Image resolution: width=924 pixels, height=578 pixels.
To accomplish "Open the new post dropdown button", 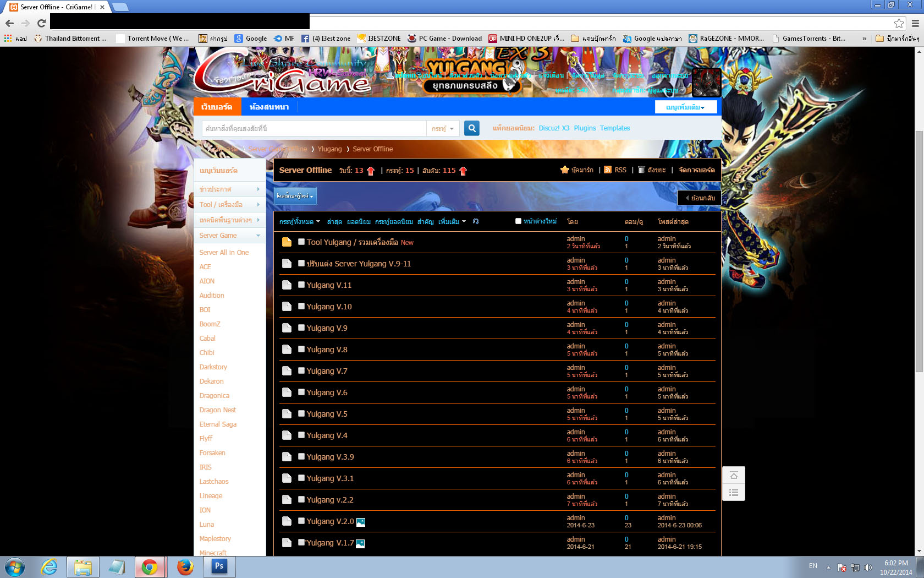I will point(295,196).
